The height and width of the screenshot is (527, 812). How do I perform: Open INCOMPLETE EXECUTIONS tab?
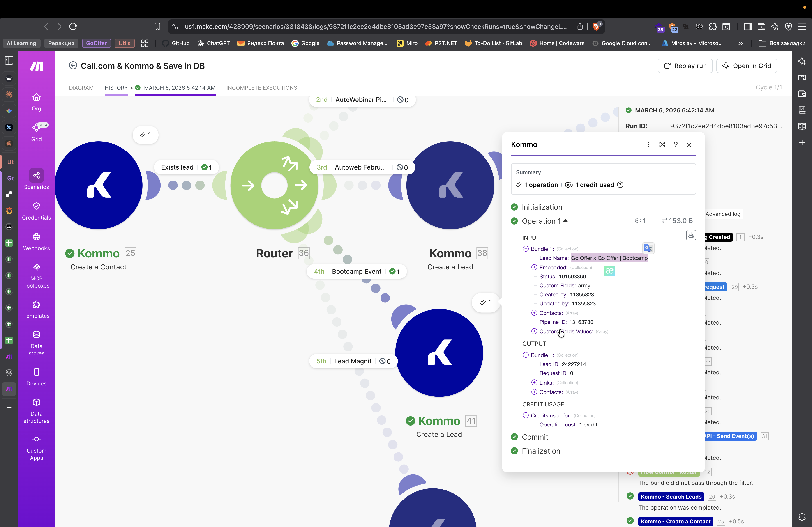tap(261, 88)
